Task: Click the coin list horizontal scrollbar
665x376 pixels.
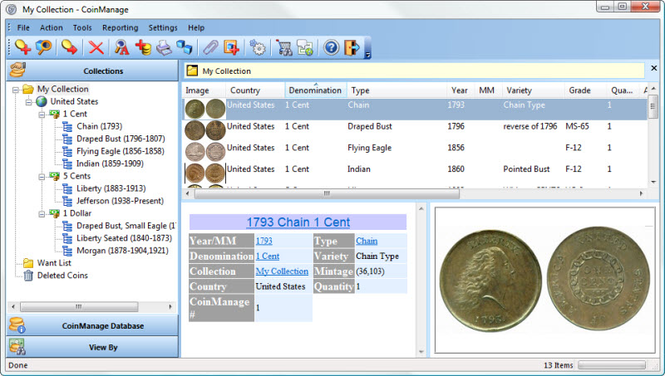Action: 327,193
